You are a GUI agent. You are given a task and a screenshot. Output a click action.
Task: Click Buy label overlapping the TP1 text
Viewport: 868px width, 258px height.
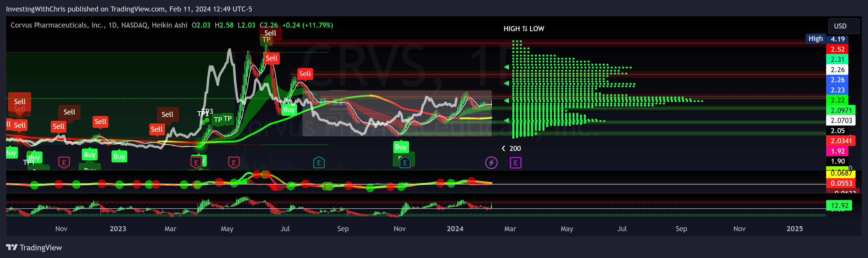coord(34,157)
